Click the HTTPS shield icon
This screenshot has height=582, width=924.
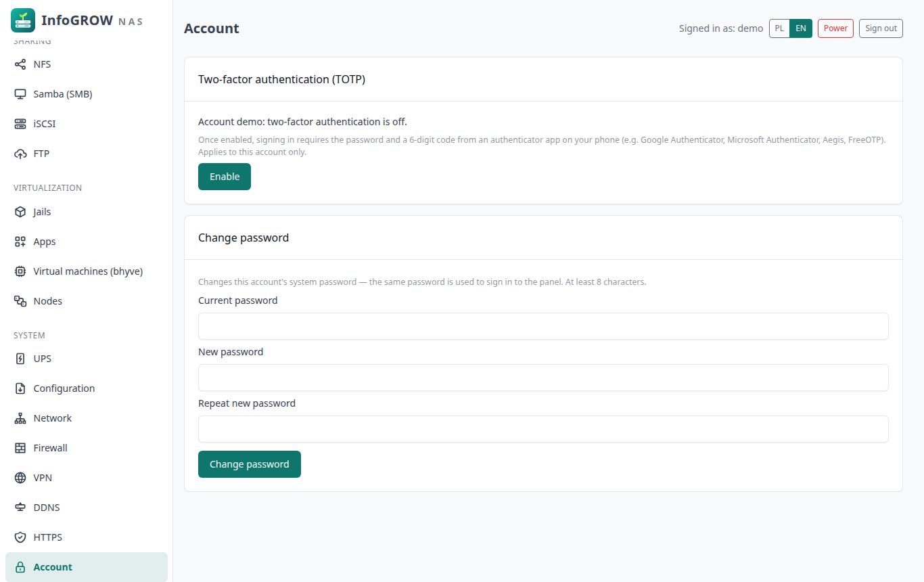click(20, 537)
